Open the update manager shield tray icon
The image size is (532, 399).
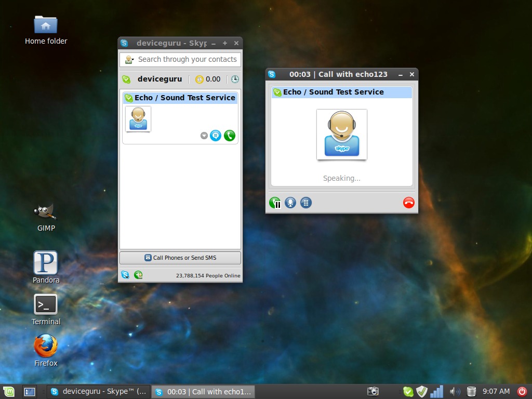422,392
